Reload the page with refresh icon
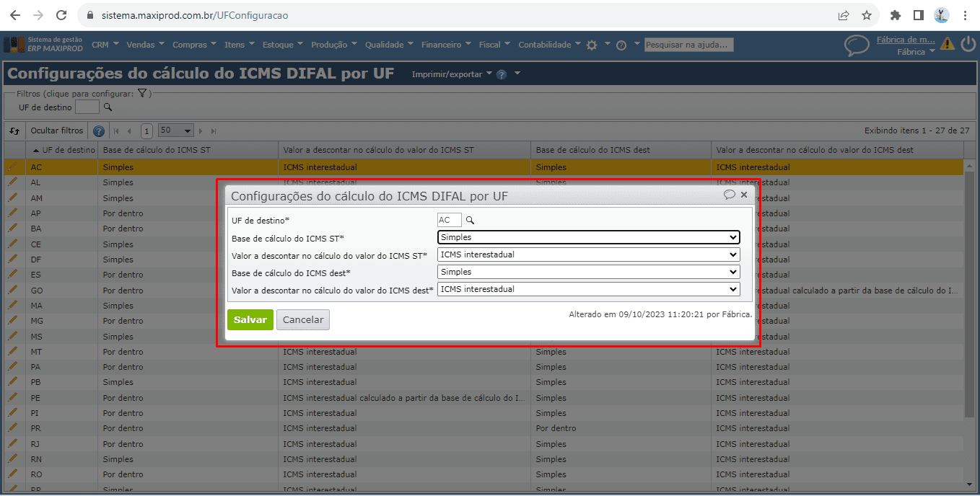Screen dimensions: 980x496 61,15
